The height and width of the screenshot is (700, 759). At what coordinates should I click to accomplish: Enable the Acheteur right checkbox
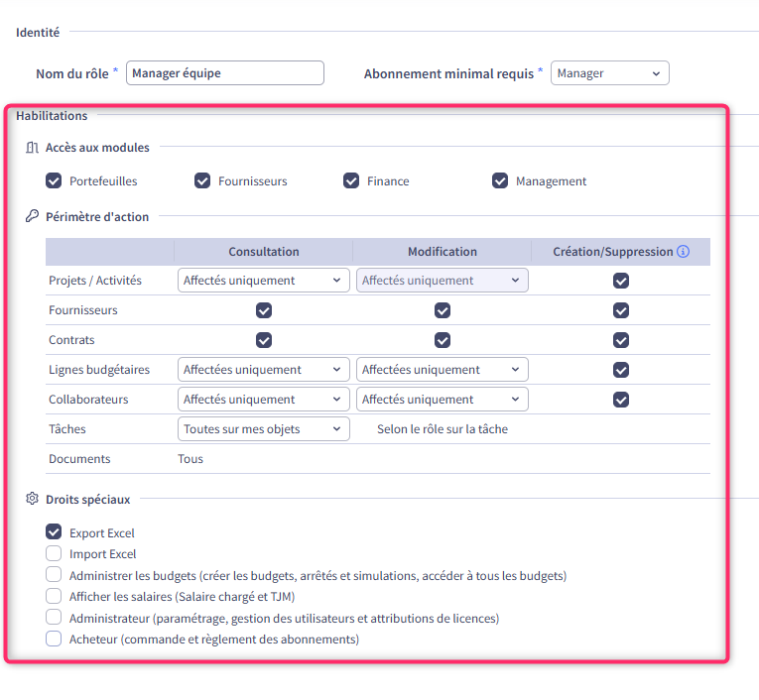54,639
